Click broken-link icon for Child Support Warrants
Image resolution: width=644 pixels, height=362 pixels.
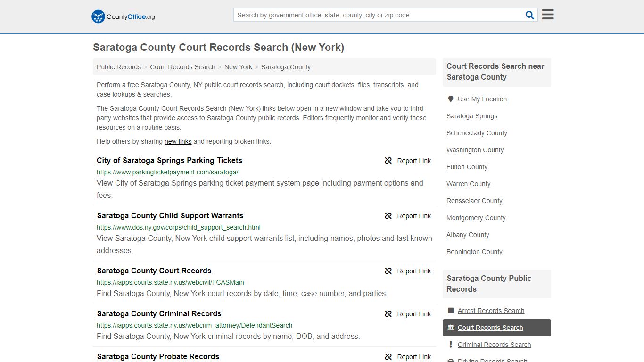(x=388, y=216)
